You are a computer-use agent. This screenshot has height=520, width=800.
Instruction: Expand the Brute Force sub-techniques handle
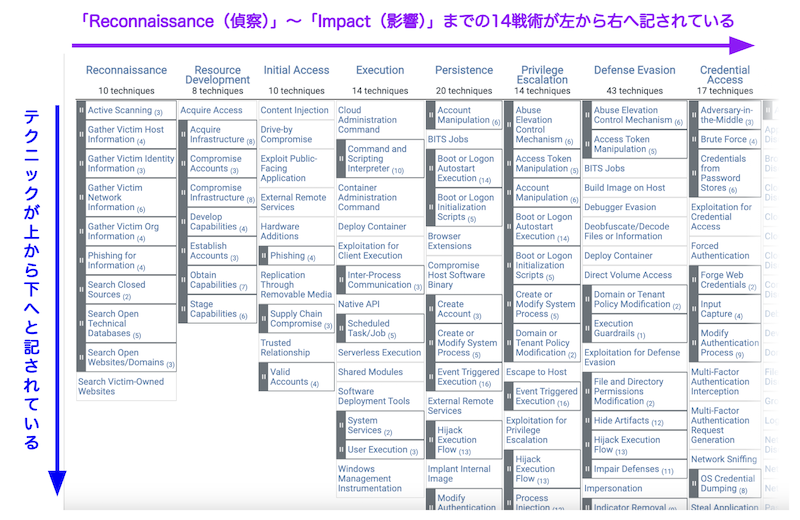click(695, 139)
